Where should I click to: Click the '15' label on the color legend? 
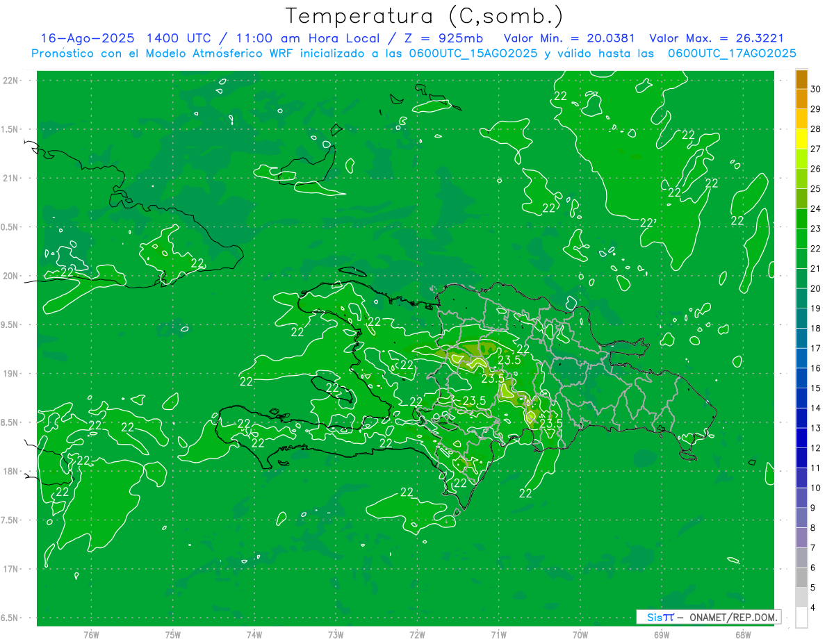point(816,388)
